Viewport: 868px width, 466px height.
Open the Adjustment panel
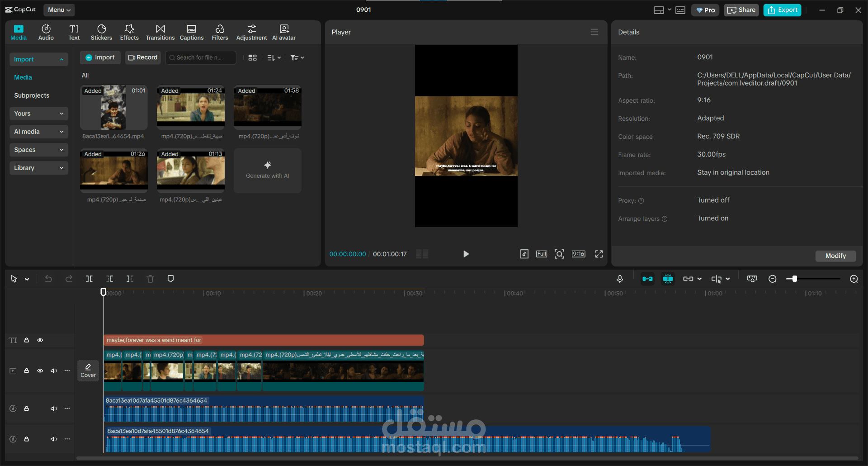[251, 32]
